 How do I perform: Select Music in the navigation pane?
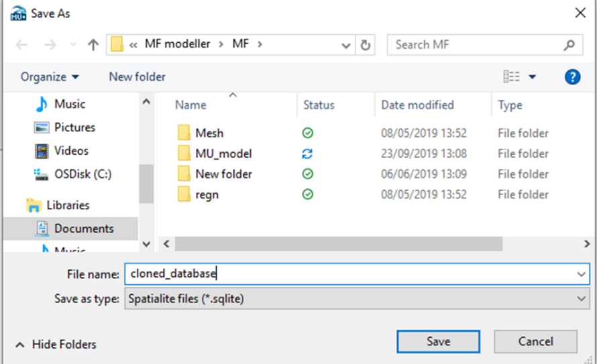coord(70,104)
